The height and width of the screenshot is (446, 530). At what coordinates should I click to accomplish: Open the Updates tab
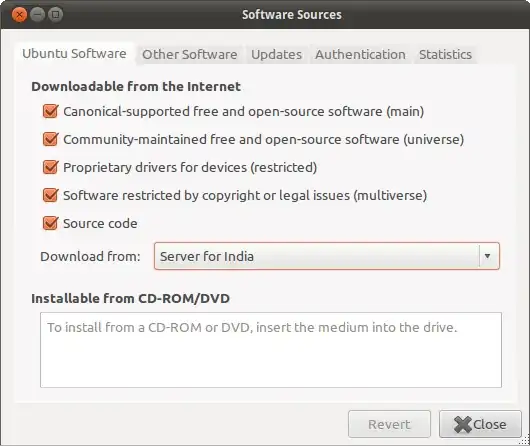[276, 54]
